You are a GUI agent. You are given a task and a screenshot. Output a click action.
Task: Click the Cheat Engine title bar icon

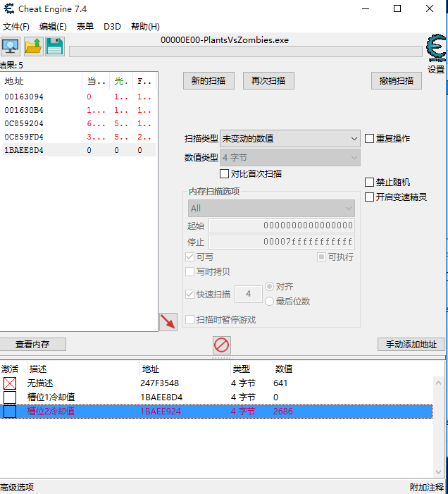[9, 8]
